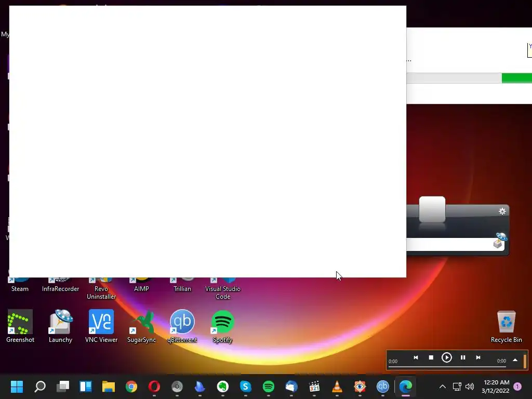The width and height of the screenshot is (532, 399).
Task: Show hidden system tray icons
Action: 443,387
